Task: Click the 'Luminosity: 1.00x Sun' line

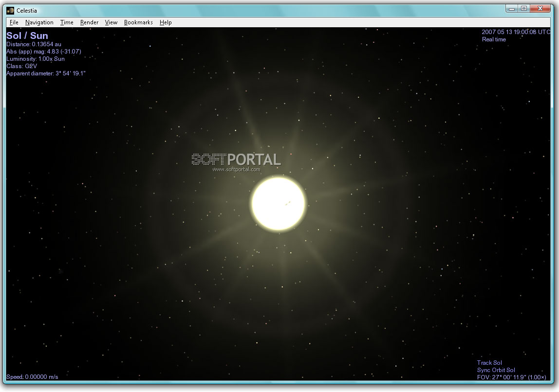Action: pos(36,59)
